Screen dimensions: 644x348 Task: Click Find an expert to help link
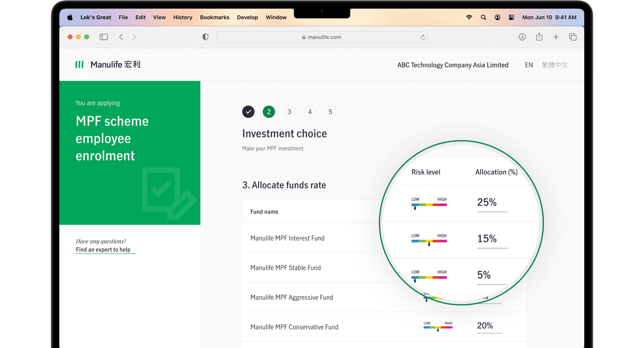[103, 250]
